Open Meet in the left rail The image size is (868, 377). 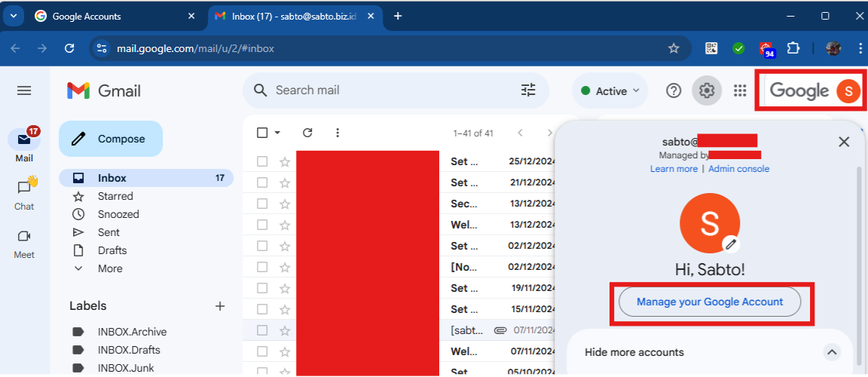pyautogui.click(x=24, y=244)
